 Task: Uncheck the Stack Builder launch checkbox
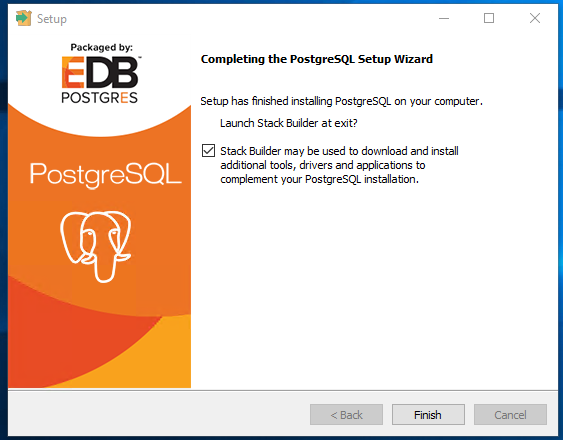(208, 150)
